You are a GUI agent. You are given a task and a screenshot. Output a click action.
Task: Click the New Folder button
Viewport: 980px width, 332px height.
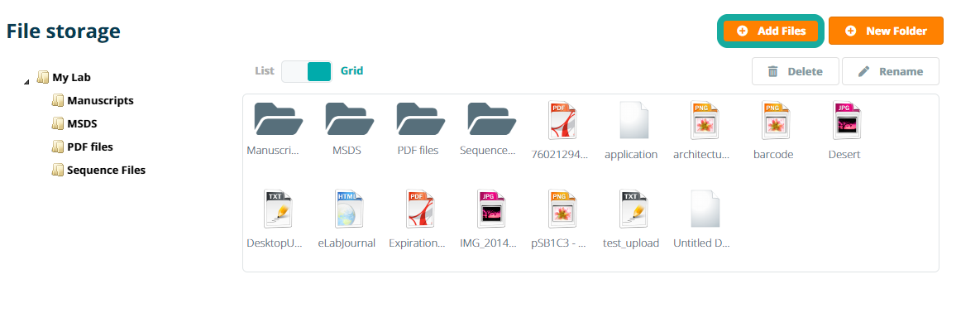point(886,31)
